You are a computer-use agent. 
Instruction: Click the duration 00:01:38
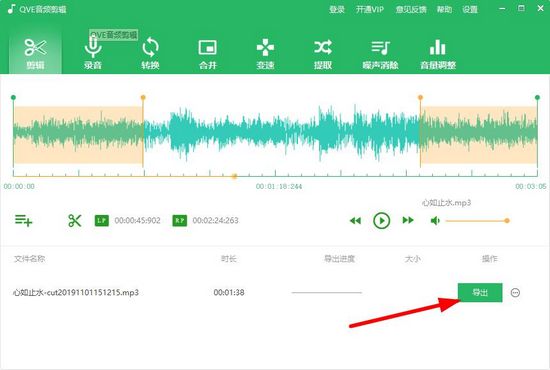click(229, 292)
